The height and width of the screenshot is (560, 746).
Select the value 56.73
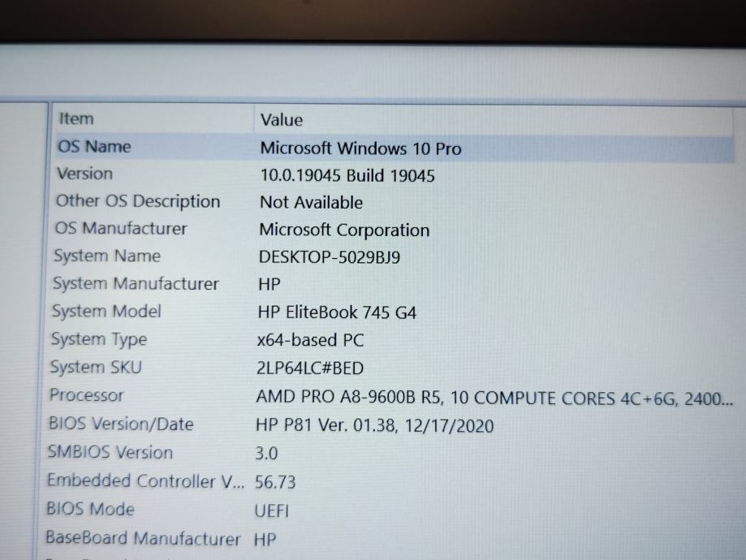click(275, 482)
